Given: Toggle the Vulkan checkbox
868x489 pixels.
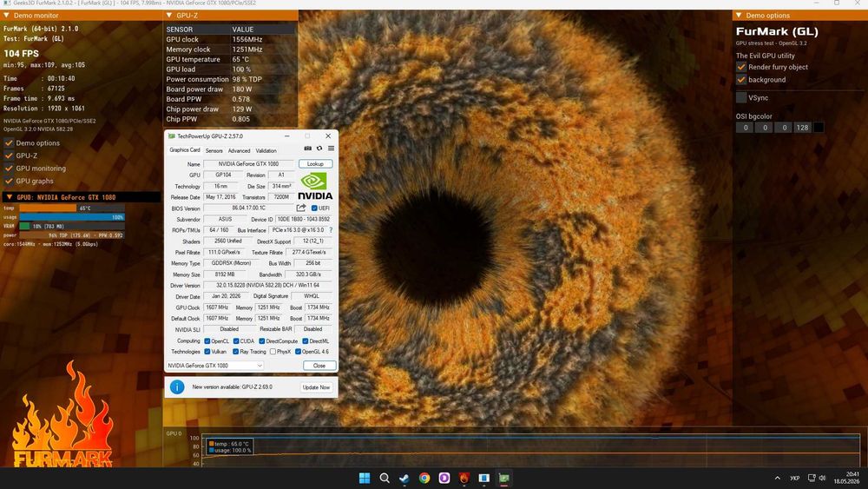Looking at the screenshot, I should coord(207,352).
